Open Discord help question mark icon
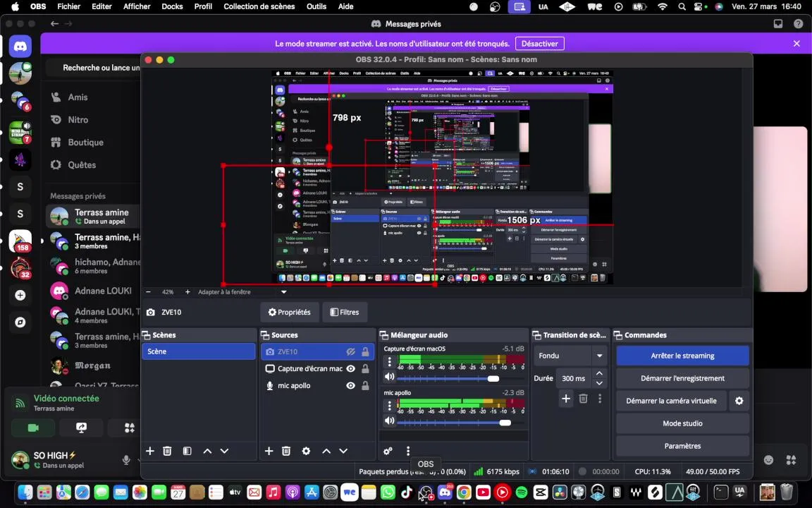This screenshot has width=812, height=508. [x=798, y=24]
